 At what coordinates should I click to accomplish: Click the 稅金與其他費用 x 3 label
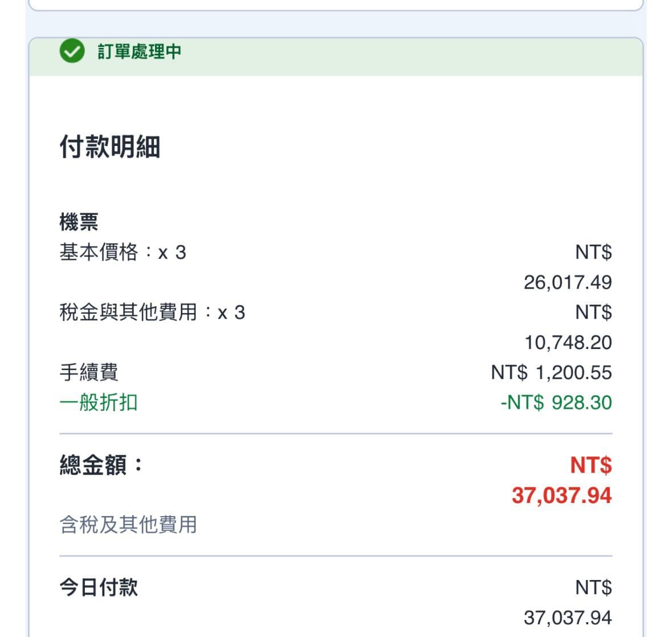click(152, 312)
